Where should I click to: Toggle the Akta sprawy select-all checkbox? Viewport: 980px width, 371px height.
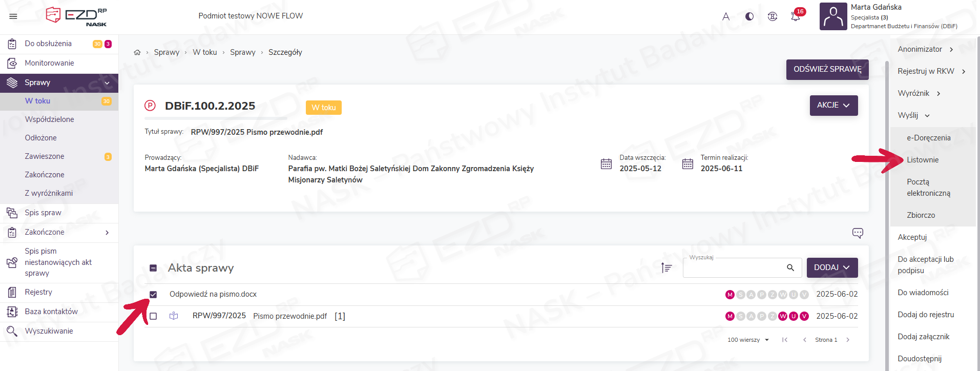[x=153, y=268]
